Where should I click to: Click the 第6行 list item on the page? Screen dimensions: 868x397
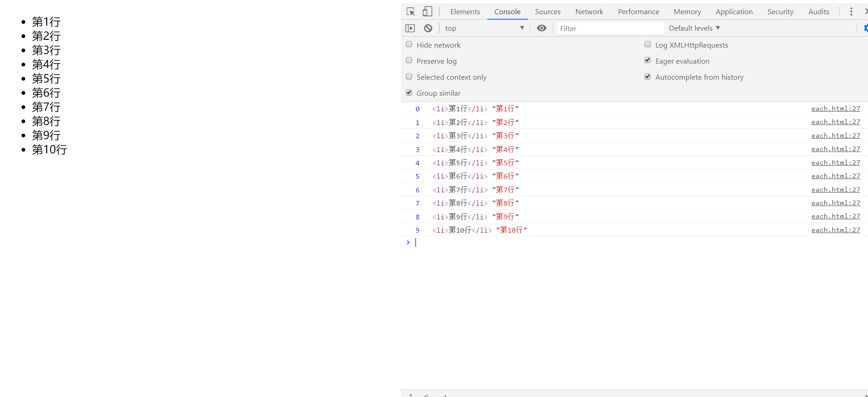(x=46, y=92)
